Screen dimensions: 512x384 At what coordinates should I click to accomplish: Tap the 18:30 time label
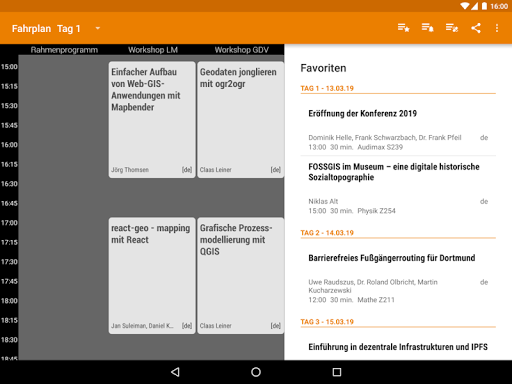[x=9, y=340]
